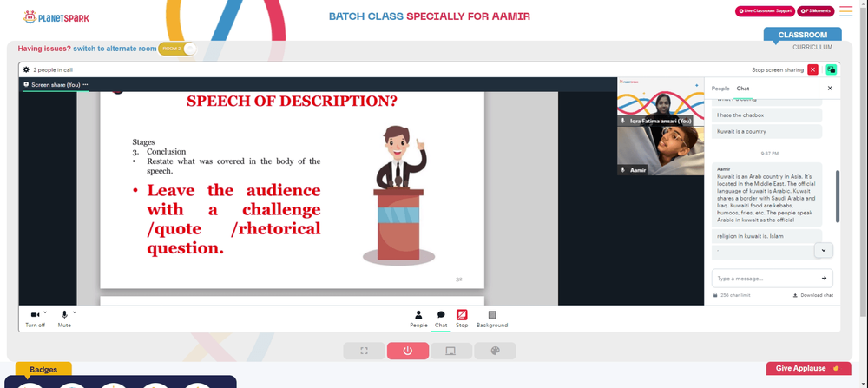Click the PS Moments button
The height and width of the screenshot is (388, 868).
(815, 11)
